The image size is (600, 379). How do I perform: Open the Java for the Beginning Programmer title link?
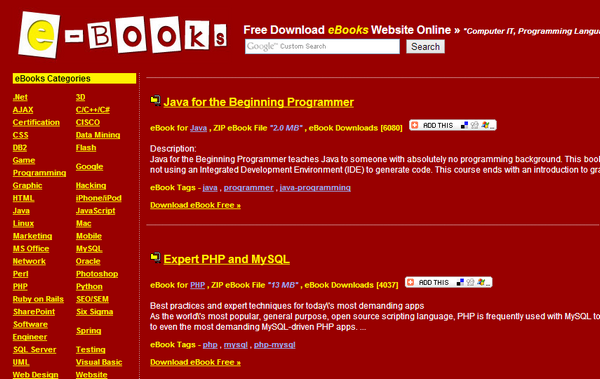pos(258,102)
